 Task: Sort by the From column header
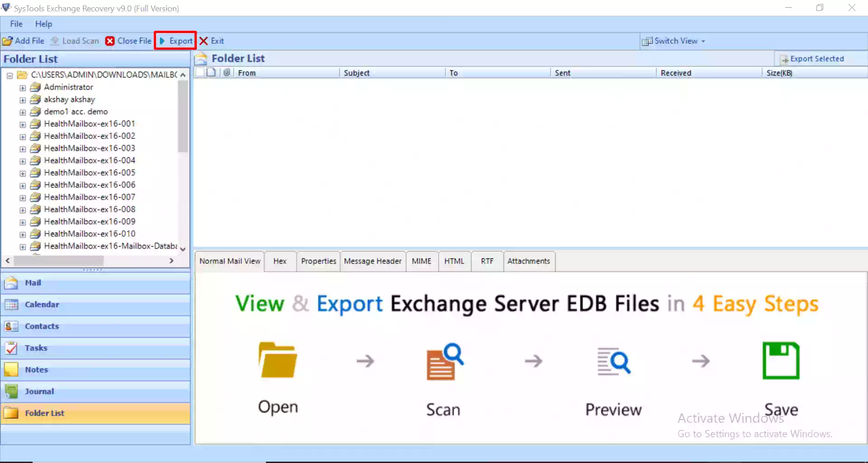point(287,73)
